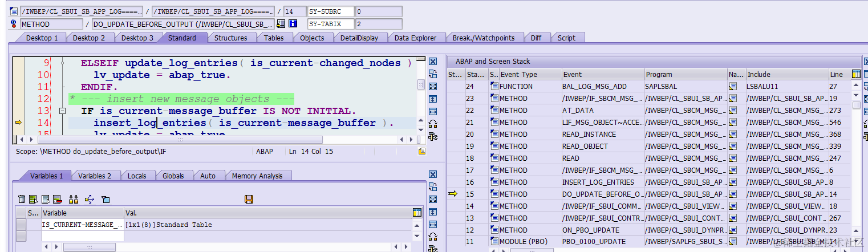
Task: Open the Structures tab
Action: 230,38
